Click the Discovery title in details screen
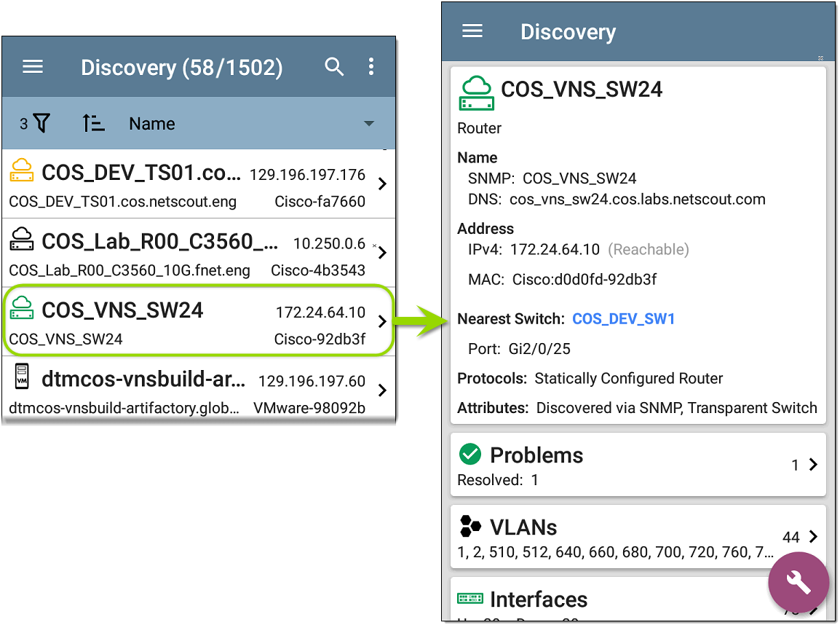Image resolution: width=840 pixels, height=625 pixels. [568, 31]
